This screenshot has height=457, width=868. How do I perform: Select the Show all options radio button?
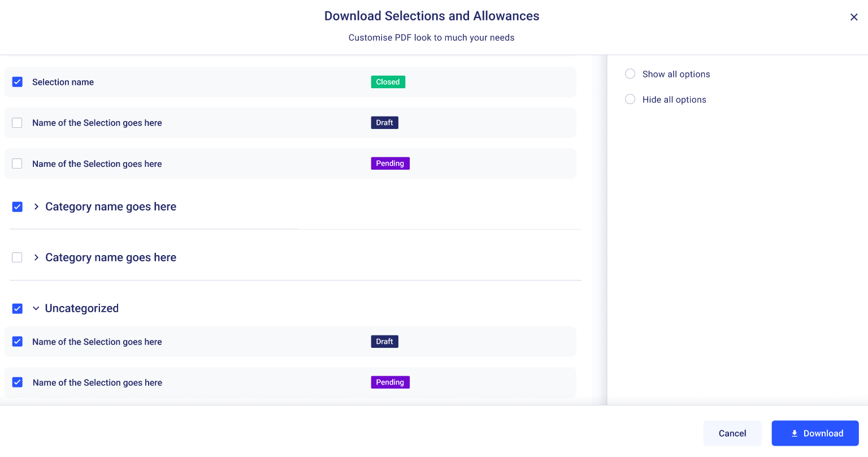point(630,74)
